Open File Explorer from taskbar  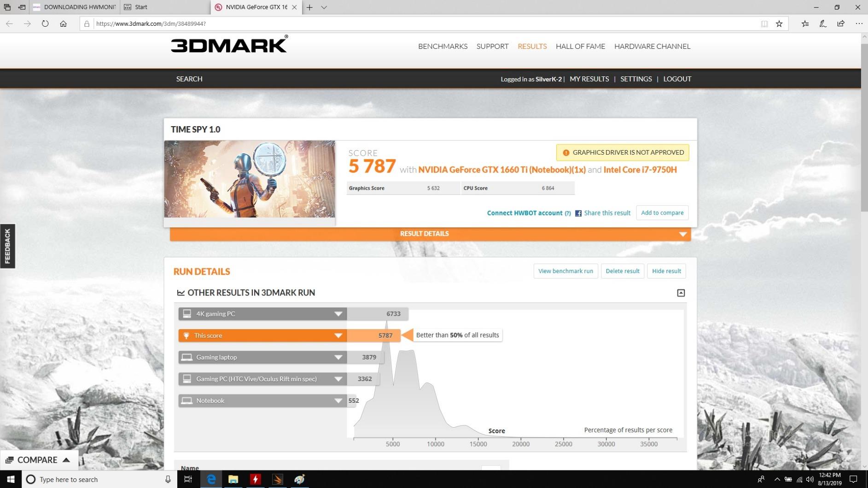[x=233, y=479]
